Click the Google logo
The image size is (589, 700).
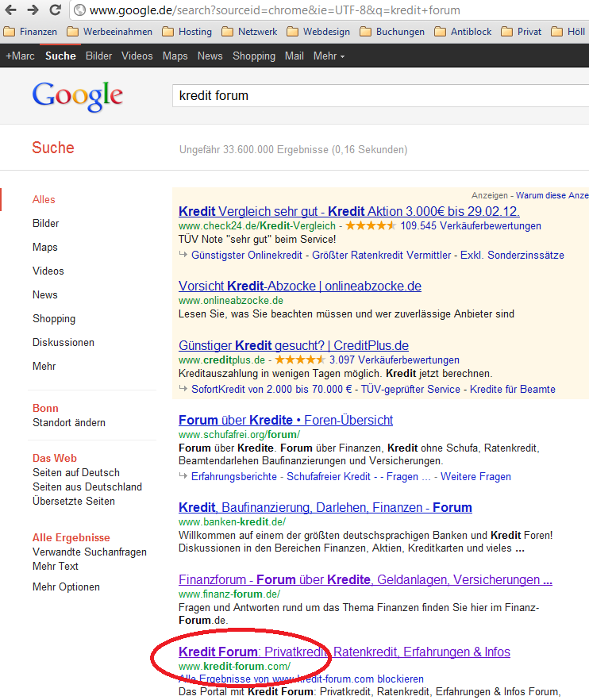78,95
